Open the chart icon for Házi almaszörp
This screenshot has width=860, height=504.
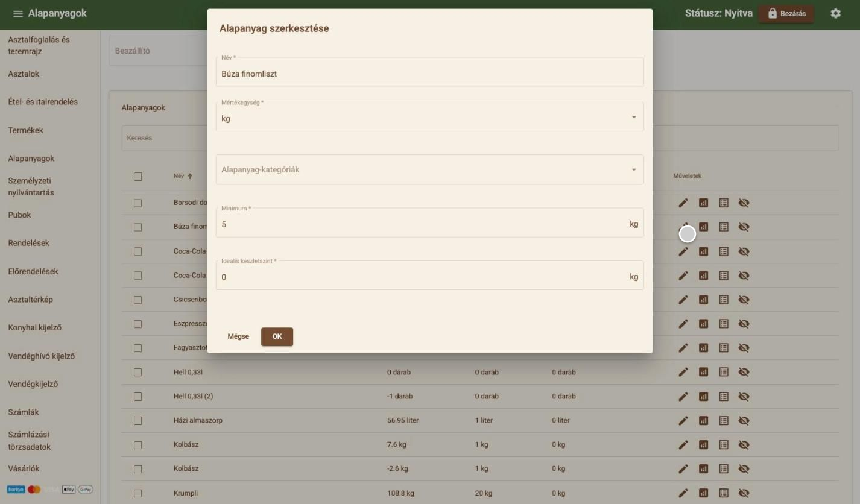[x=703, y=421]
